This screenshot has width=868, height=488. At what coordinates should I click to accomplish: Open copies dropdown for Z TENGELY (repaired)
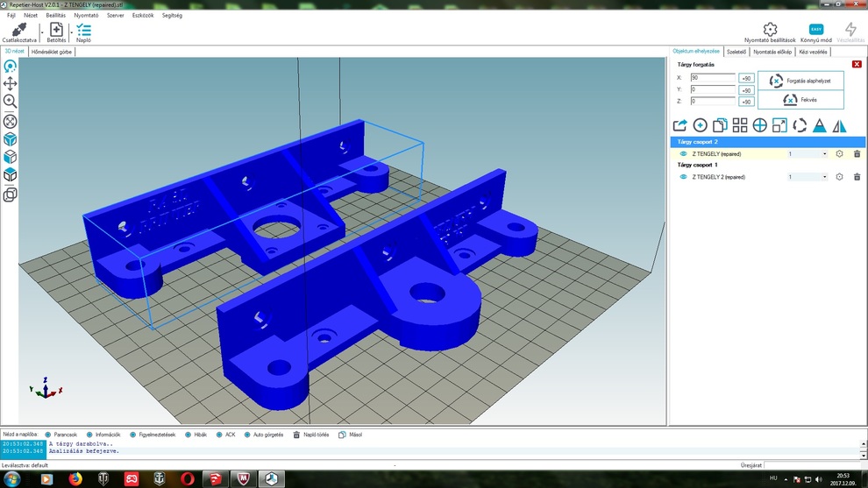tap(824, 154)
